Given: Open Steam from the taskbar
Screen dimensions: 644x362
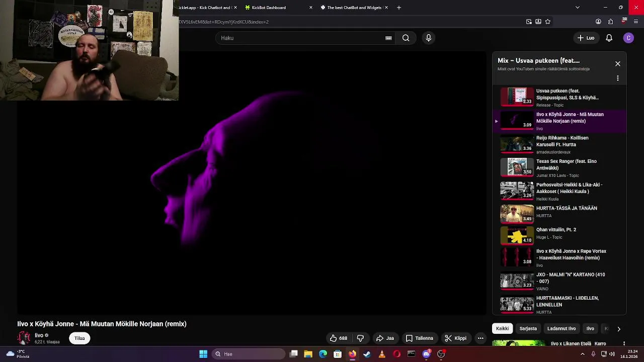Looking at the screenshot, I should (367, 354).
